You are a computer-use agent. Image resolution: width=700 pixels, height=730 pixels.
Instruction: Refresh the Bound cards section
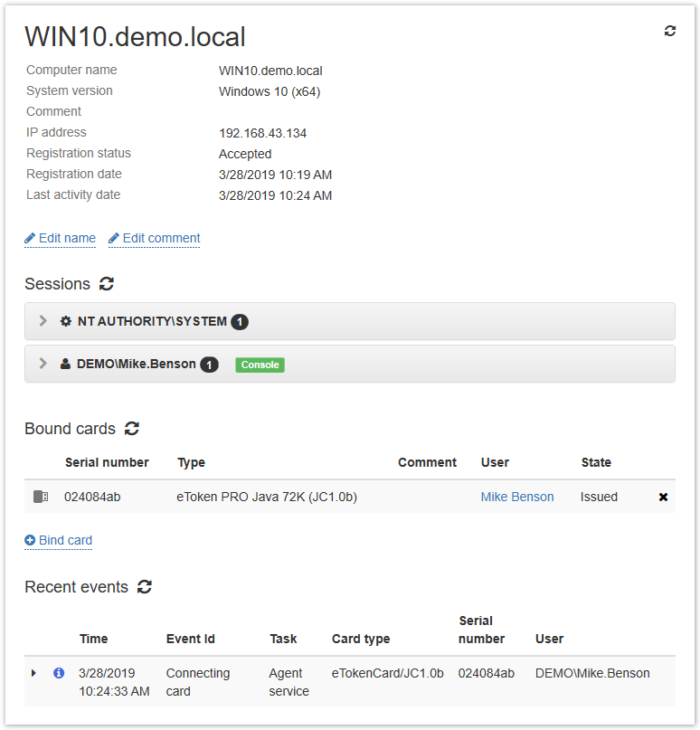click(132, 429)
